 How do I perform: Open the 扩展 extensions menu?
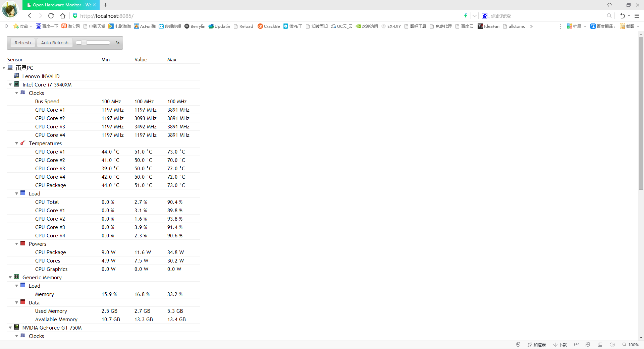pos(577,26)
